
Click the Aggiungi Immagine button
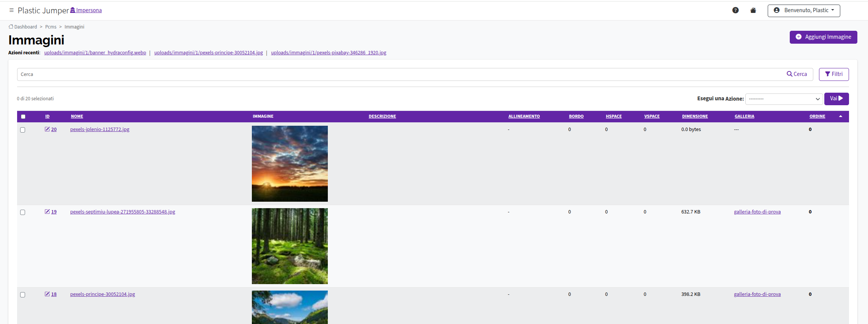(x=823, y=37)
